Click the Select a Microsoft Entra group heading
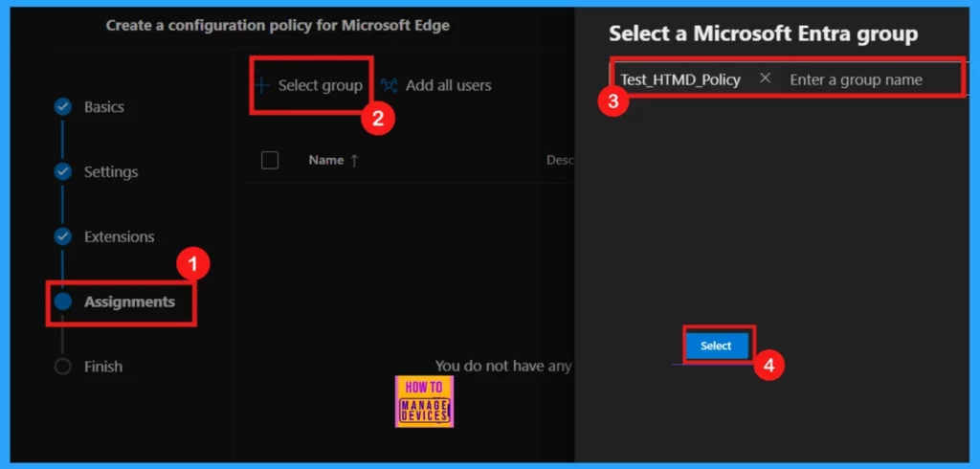980x469 pixels. point(763,33)
